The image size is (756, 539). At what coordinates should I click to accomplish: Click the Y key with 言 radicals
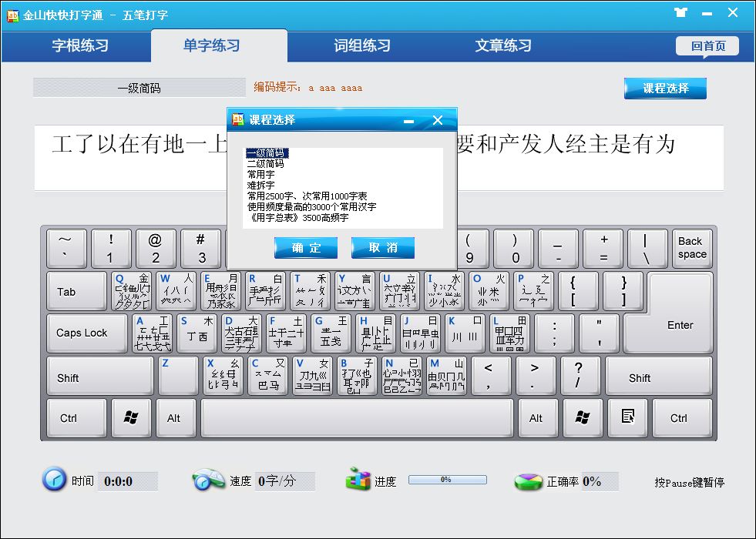[x=355, y=291]
